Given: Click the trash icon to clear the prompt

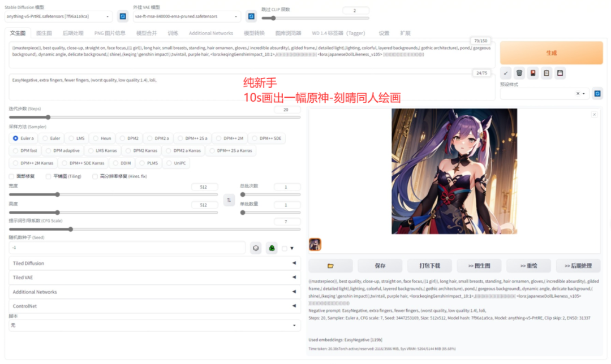Looking at the screenshot, I should click(x=519, y=73).
